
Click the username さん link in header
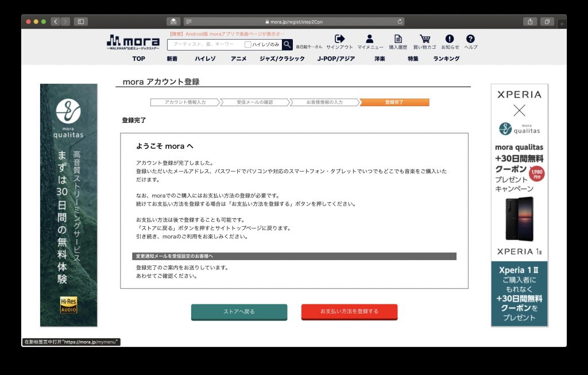(309, 47)
